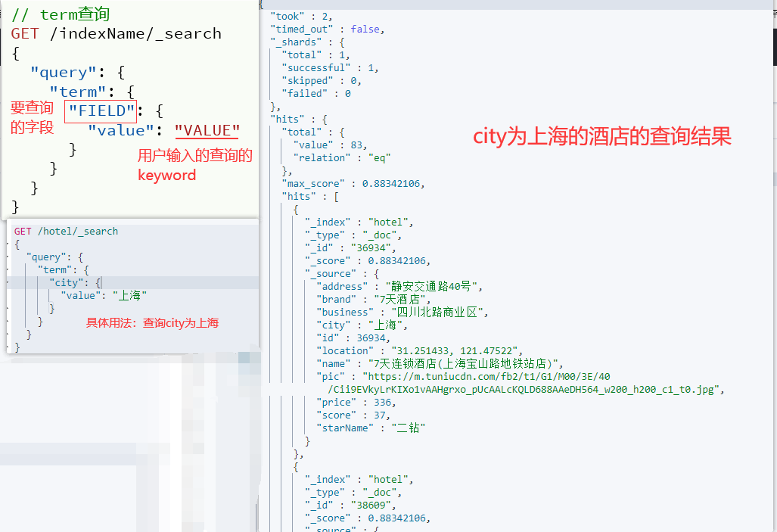This screenshot has height=532, width=777.
Task: Click the underlined "VALUE" placeholder
Action: coord(207,130)
